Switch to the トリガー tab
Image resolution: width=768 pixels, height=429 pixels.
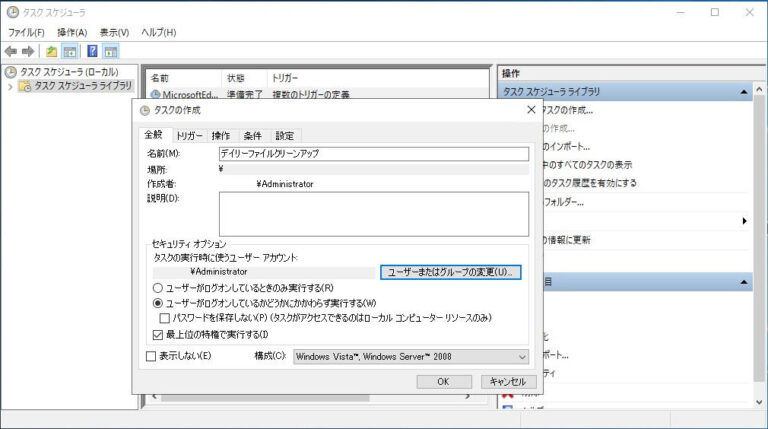(x=189, y=136)
